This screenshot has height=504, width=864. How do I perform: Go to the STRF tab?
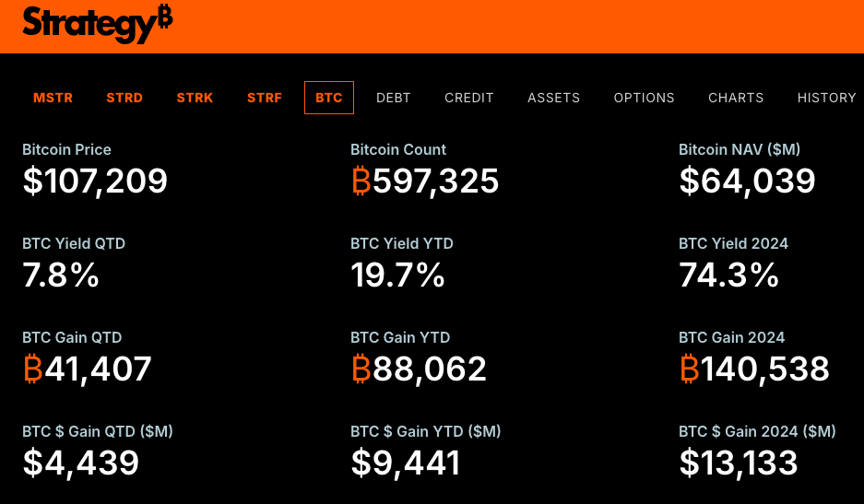pos(265,98)
